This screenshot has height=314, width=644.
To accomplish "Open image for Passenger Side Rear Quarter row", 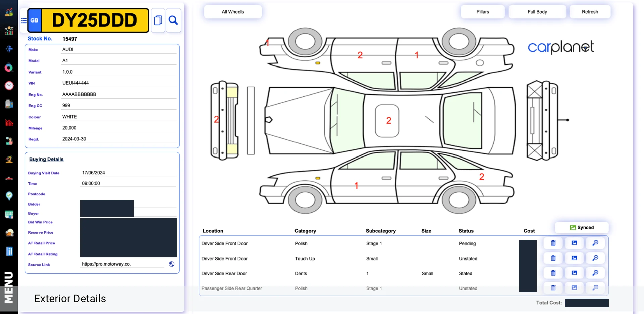I will (574, 288).
